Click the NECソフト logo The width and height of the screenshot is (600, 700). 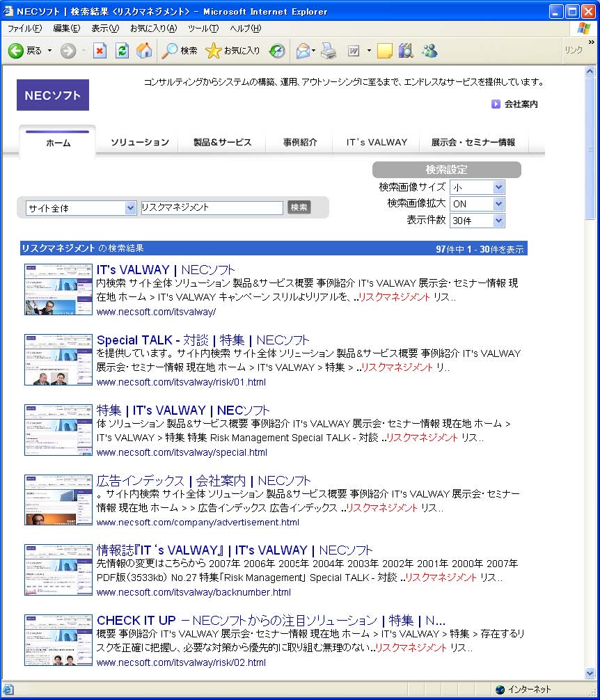[x=53, y=95]
